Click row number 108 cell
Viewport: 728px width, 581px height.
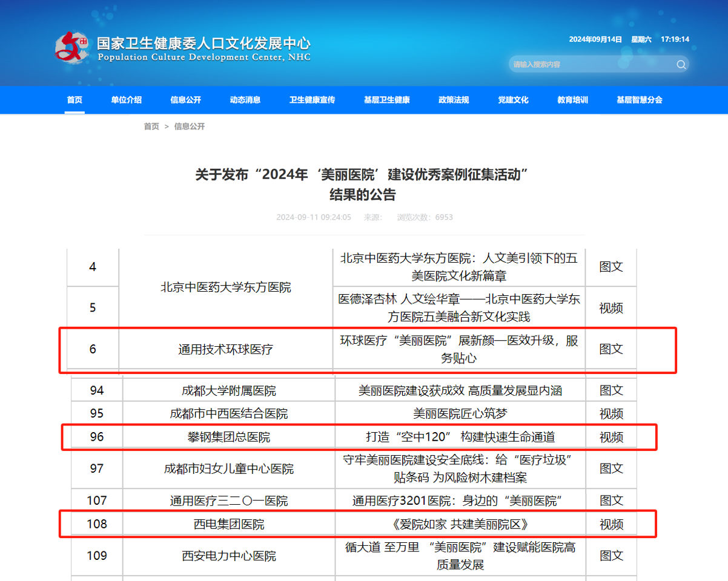pos(96,524)
